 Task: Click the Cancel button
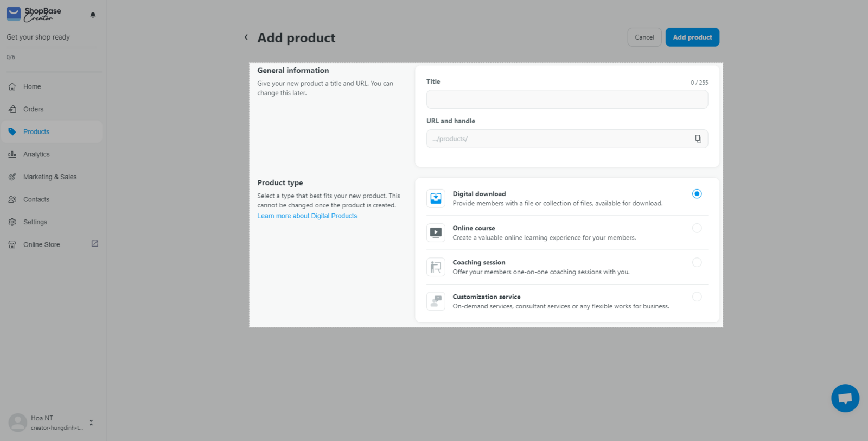pos(644,37)
